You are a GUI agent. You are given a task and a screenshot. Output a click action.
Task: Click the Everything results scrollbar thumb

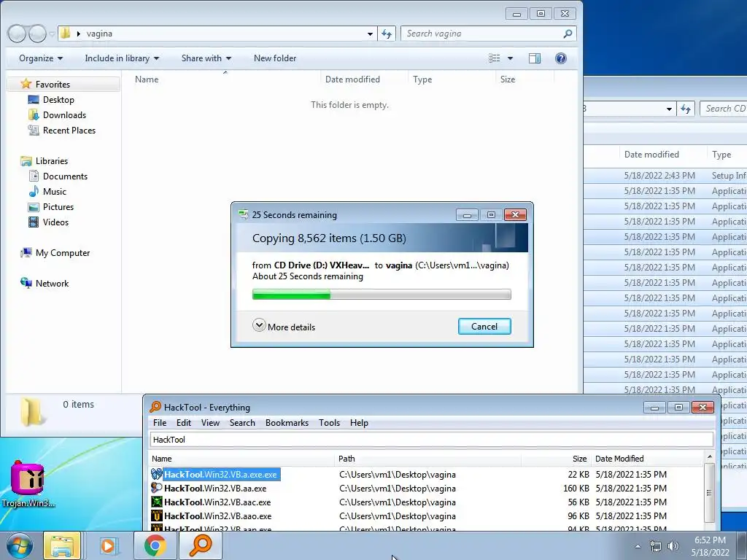(709, 492)
